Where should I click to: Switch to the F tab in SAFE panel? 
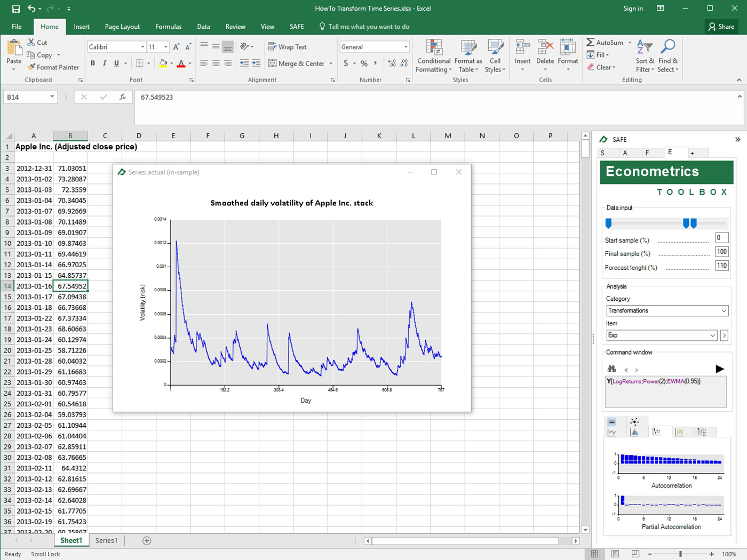coord(647,153)
